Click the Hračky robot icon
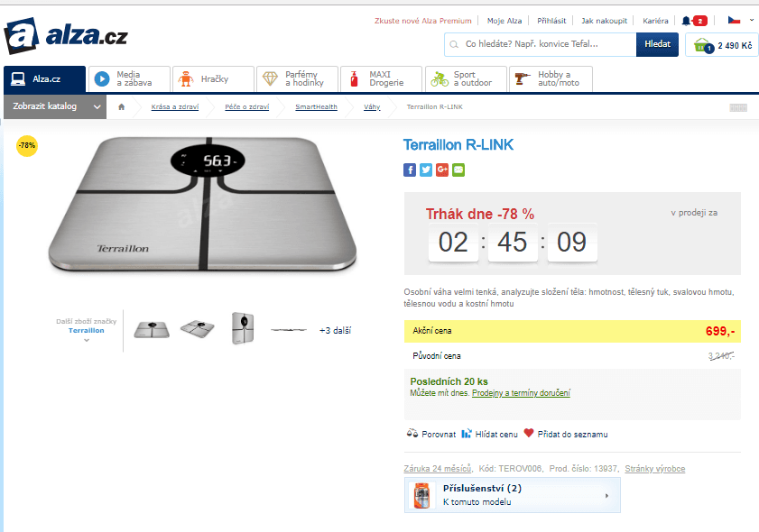Image resolution: width=759 pixels, height=532 pixels. (x=186, y=78)
